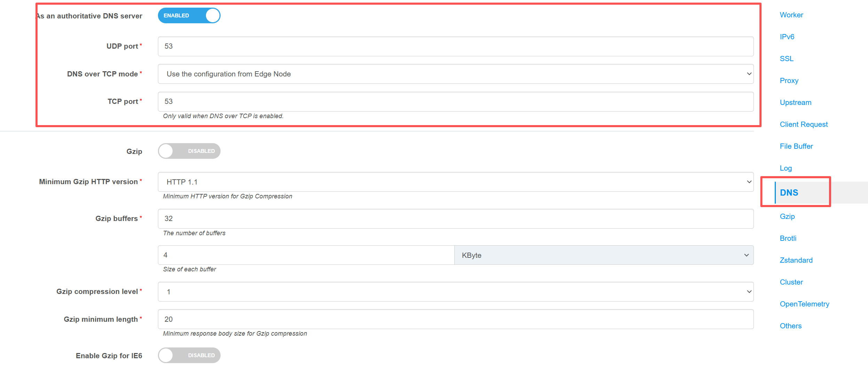This screenshot has width=868, height=369.
Task: Enable the Gzip toggle switch
Action: pyautogui.click(x=189, y=151)
